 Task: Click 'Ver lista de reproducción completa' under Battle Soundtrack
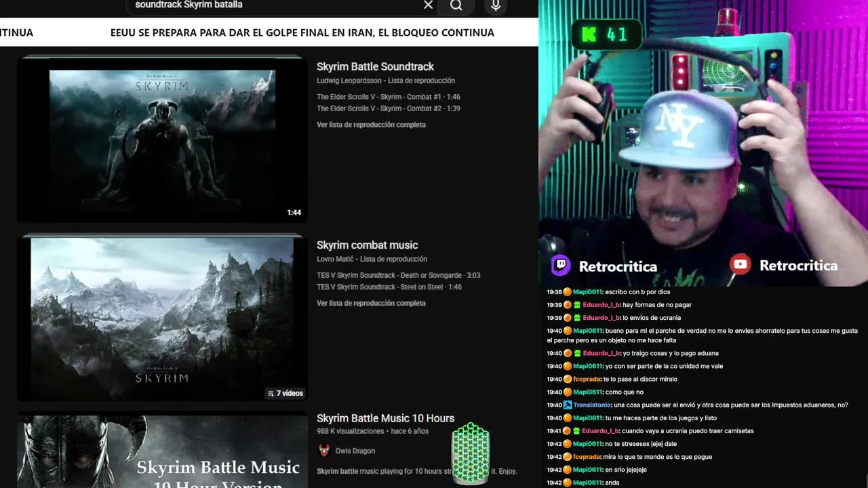(371, 125)
